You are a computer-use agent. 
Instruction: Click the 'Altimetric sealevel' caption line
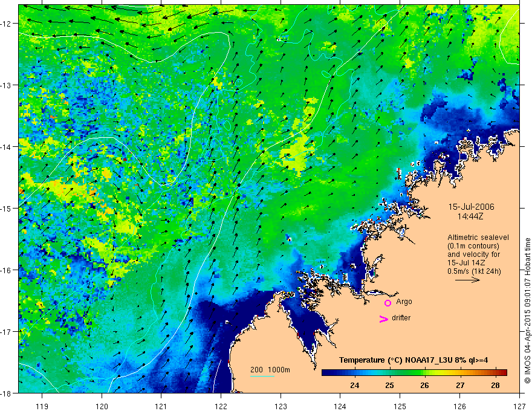coord(478,238)
